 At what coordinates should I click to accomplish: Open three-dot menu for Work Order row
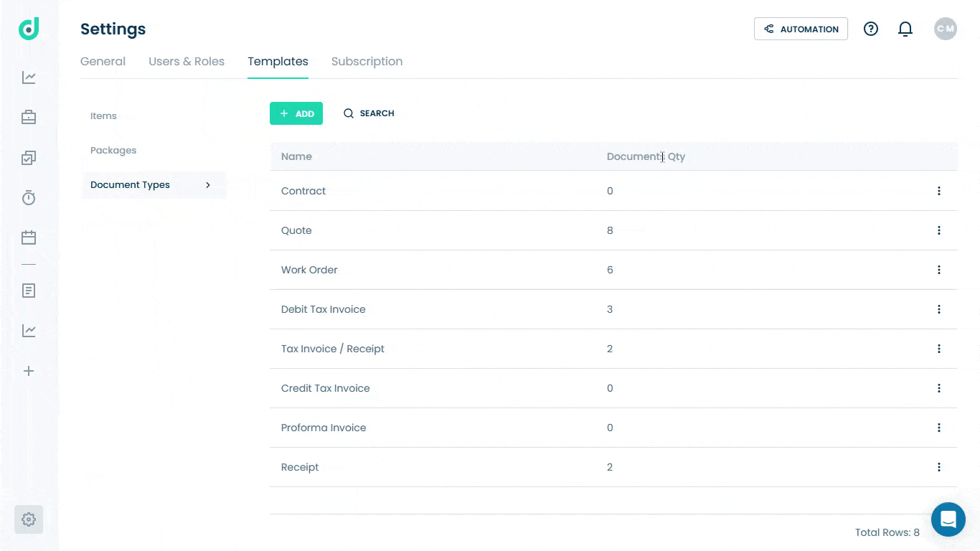(x=938, y=270)
